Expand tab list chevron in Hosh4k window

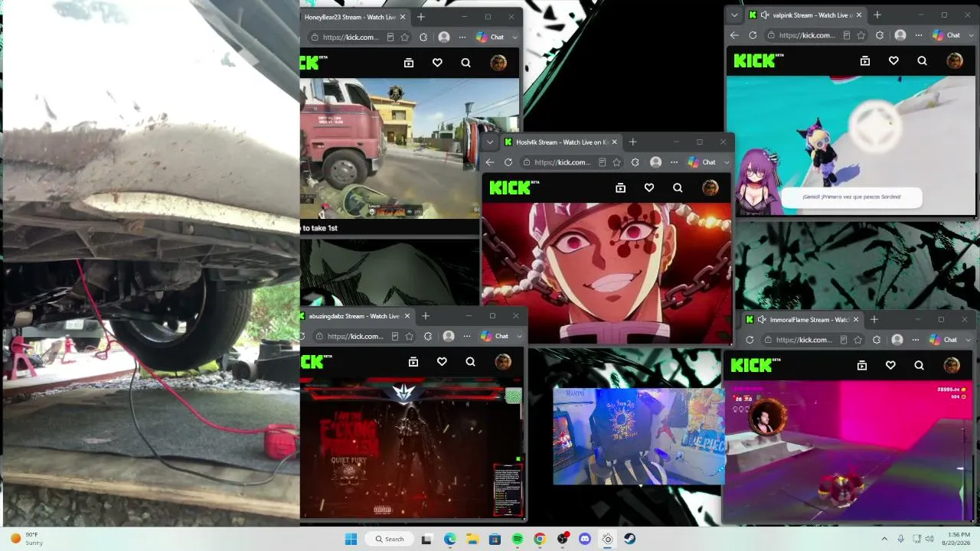click(x=490, y=142)
